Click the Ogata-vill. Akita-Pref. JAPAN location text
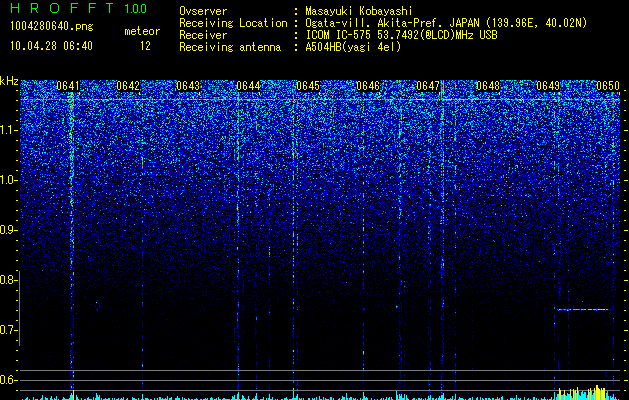The image size is (629, 400). click(x=446, y=23)
